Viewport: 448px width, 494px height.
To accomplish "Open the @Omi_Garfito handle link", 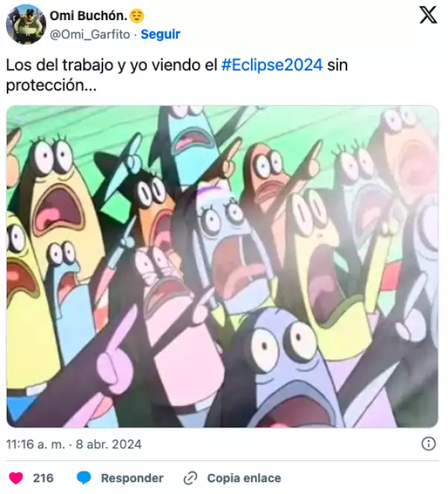I will (90, 34).
